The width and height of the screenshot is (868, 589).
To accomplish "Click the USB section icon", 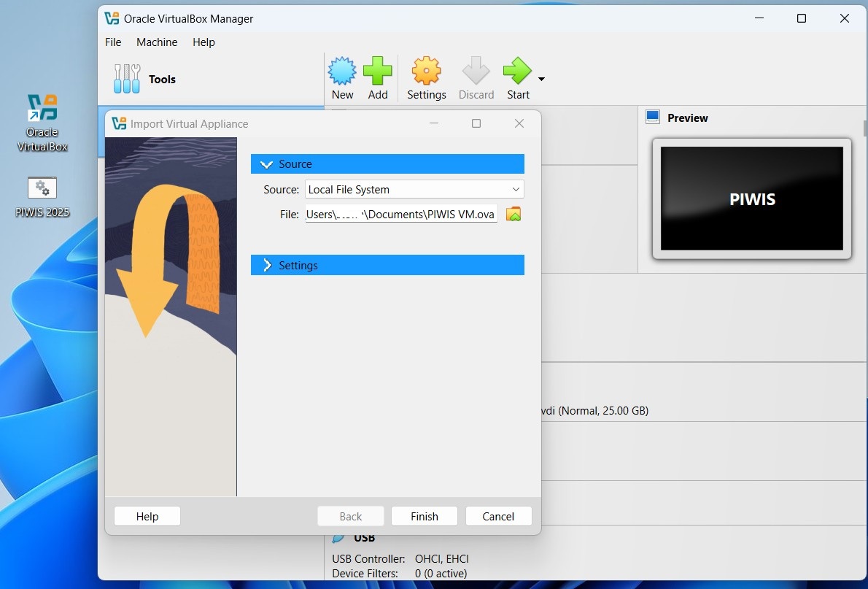I will click(x=338, y=538).
